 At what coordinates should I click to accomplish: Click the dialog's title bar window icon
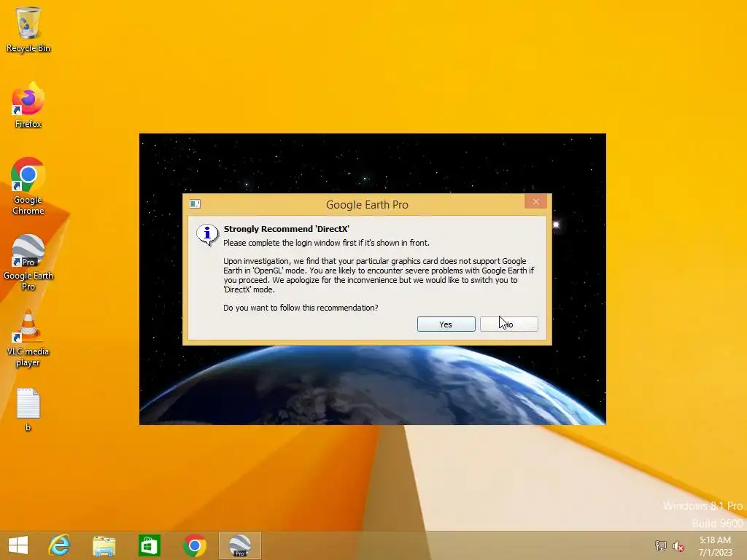[x=195, y=204]
